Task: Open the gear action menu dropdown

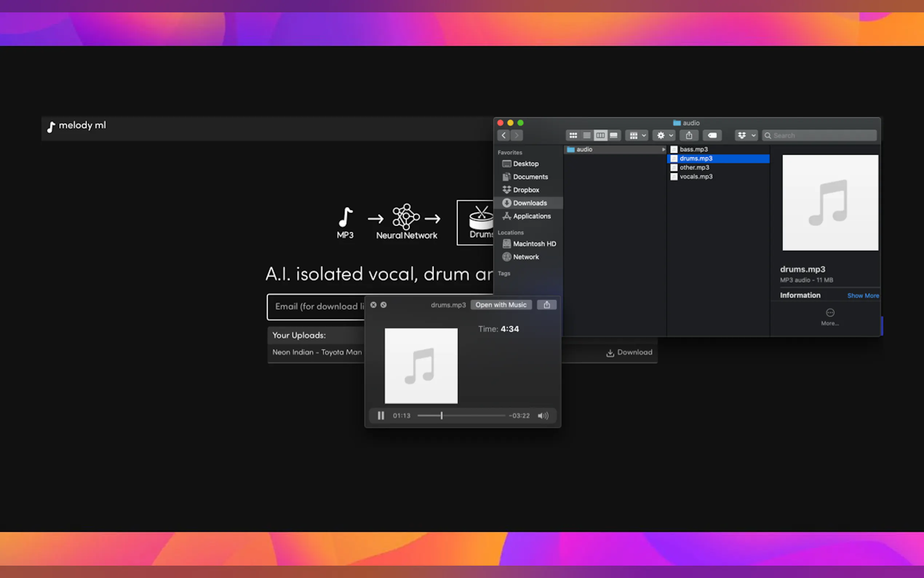Action: 664,135
